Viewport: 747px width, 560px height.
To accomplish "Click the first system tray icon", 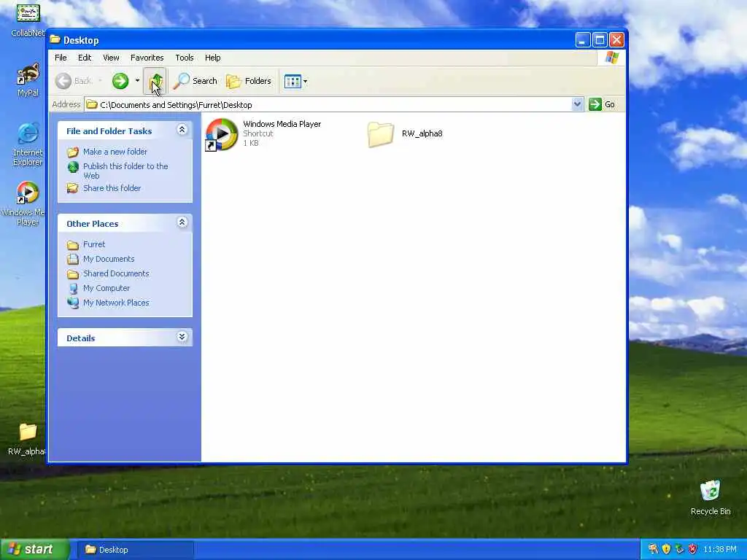I will coord(653,549).
